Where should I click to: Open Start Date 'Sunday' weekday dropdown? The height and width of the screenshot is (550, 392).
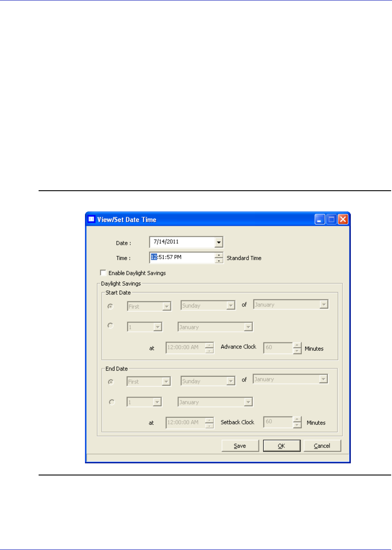click(x=230, y=306)
